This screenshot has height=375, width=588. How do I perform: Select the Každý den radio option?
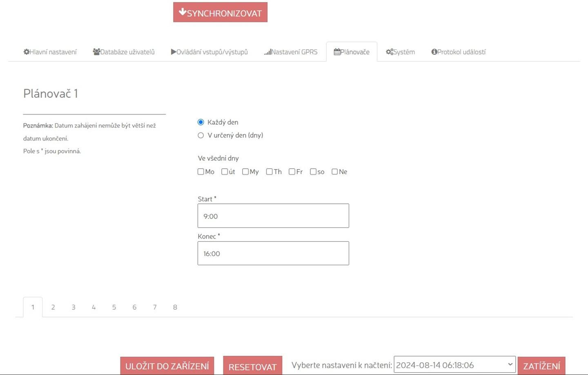201,122
